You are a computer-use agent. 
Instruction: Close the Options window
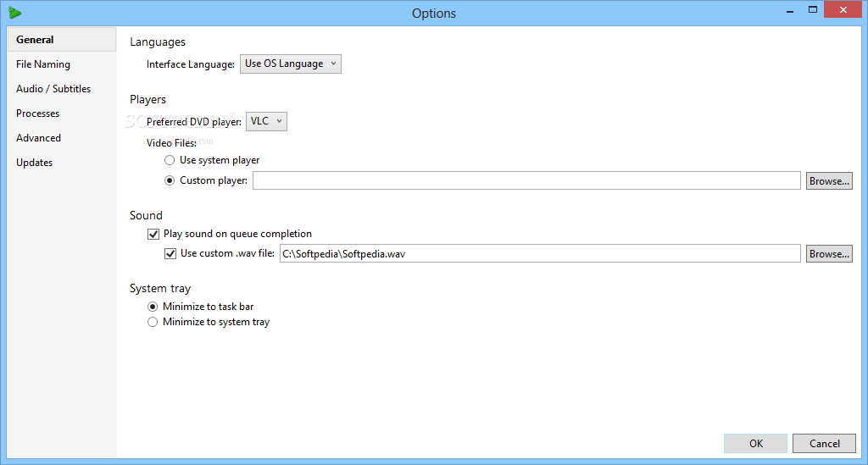click(x=843, y=10)
